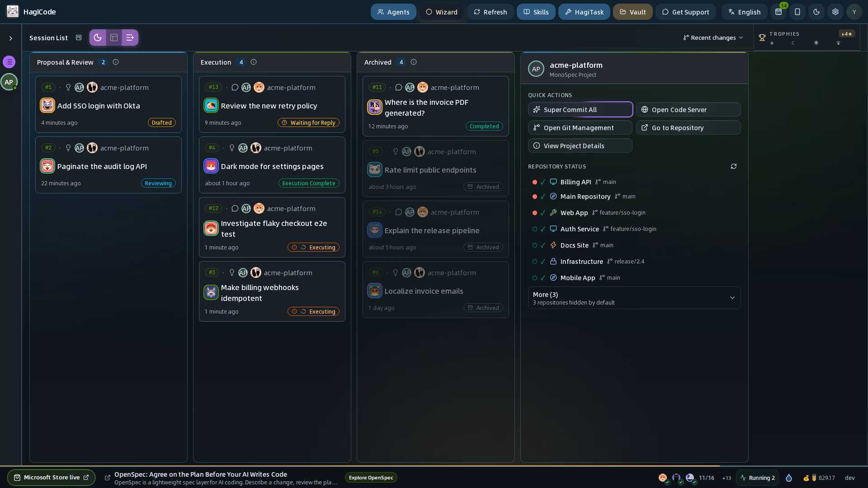
Task: Toggle the moon view button in Session List toolbar
Action: coord(98,38)
